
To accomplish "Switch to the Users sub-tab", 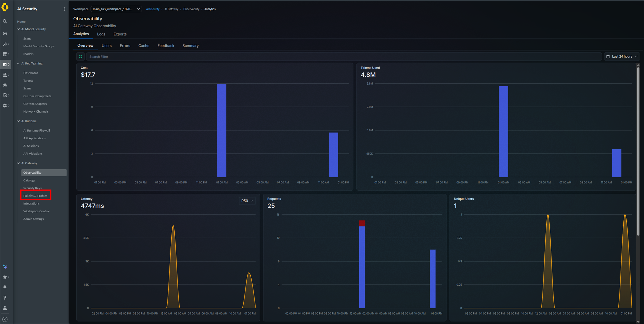I will pyautogui.click(x=107, y=46).
